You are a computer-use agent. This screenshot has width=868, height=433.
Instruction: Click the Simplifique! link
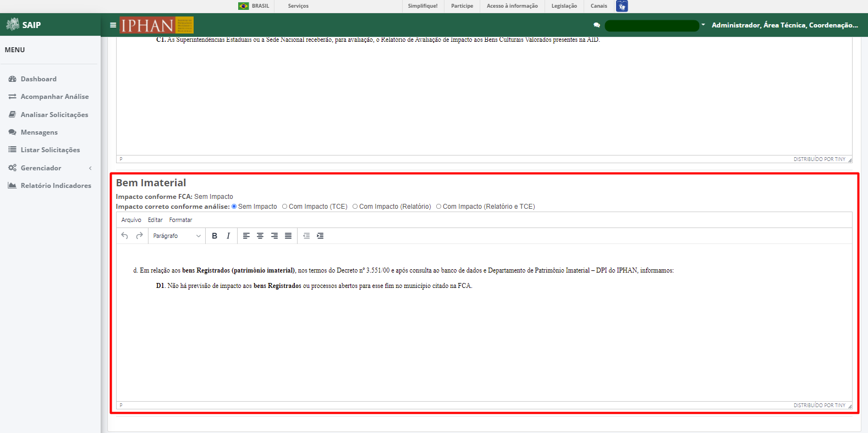click(x=422, y=6)
